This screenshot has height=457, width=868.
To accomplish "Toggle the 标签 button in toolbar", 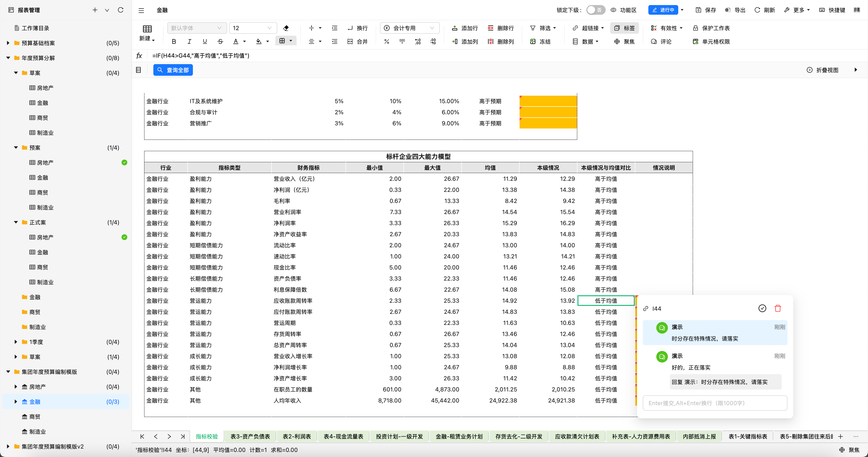I will point(624,28).
